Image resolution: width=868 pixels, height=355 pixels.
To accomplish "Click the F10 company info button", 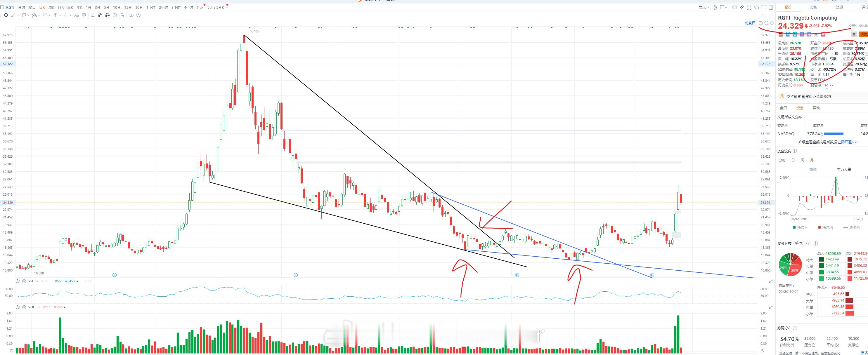I will click(764, 7).
